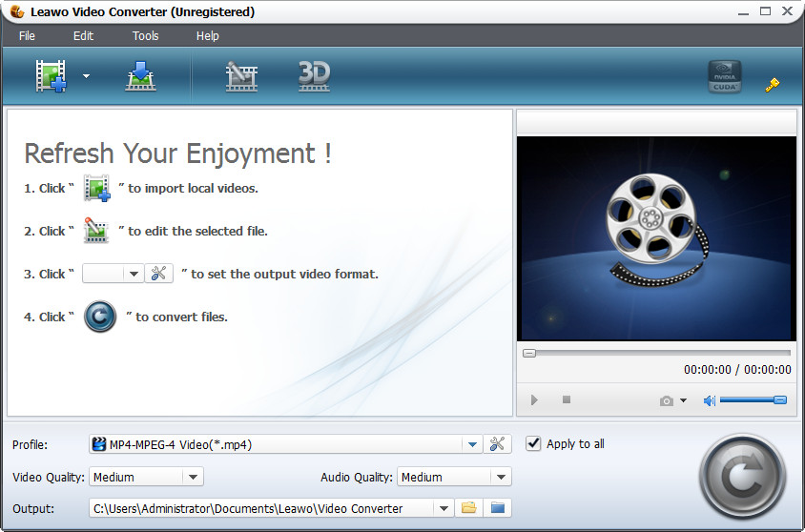Click the NVIDIA CUDA acceleration icon
Image resolution: width=805 pixels, height=532 pixels.
tap(725, 77)
